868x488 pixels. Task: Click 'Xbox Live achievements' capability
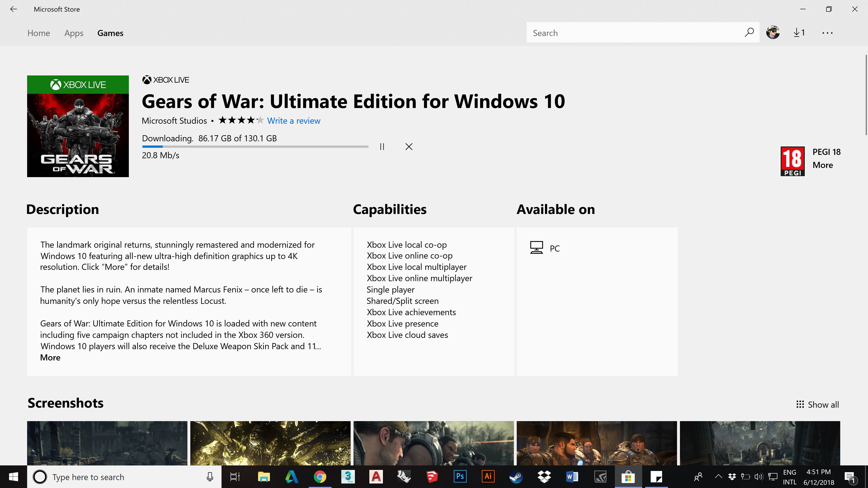click(411, 312)
